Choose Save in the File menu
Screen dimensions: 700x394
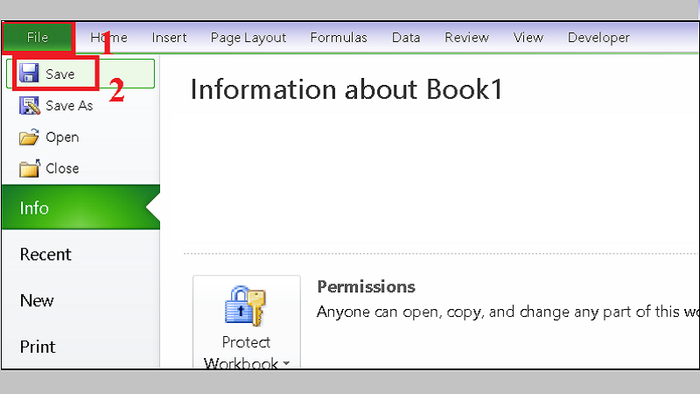click(x=81, y=74)
